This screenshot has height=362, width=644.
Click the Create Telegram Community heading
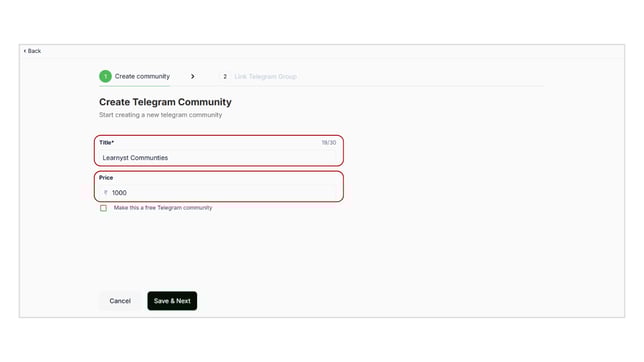click(165, 102)
